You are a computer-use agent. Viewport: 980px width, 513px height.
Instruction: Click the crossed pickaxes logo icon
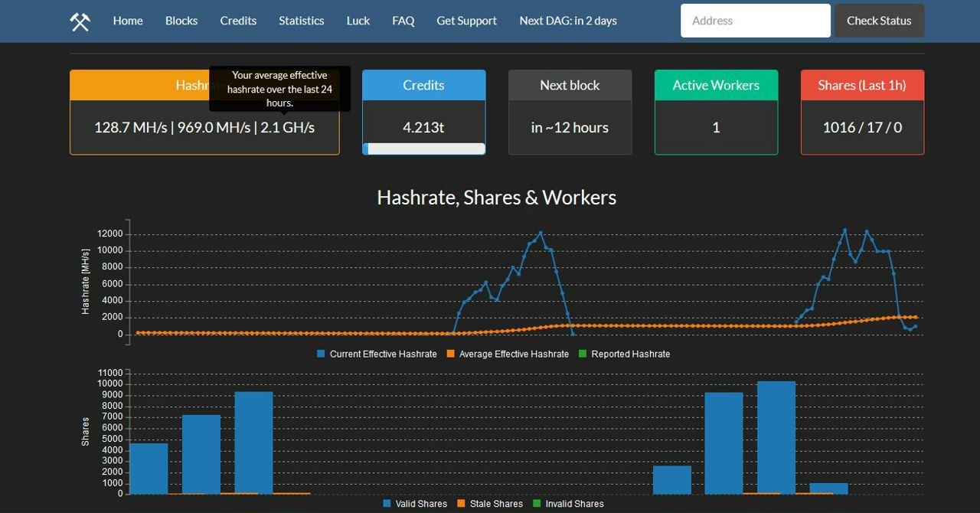click(x=80, y=21)
